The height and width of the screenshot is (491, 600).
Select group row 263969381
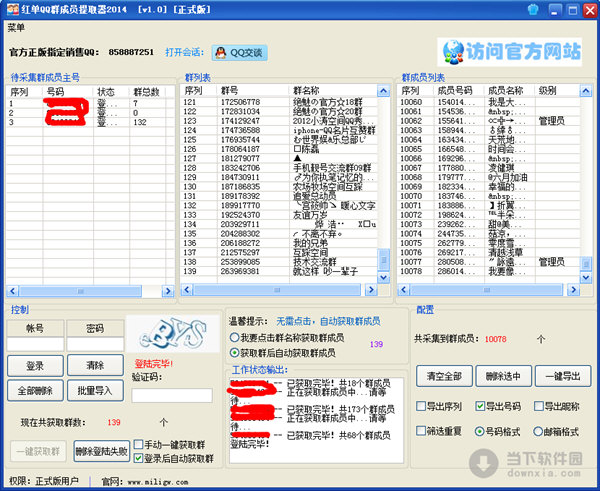pos(279,271)
